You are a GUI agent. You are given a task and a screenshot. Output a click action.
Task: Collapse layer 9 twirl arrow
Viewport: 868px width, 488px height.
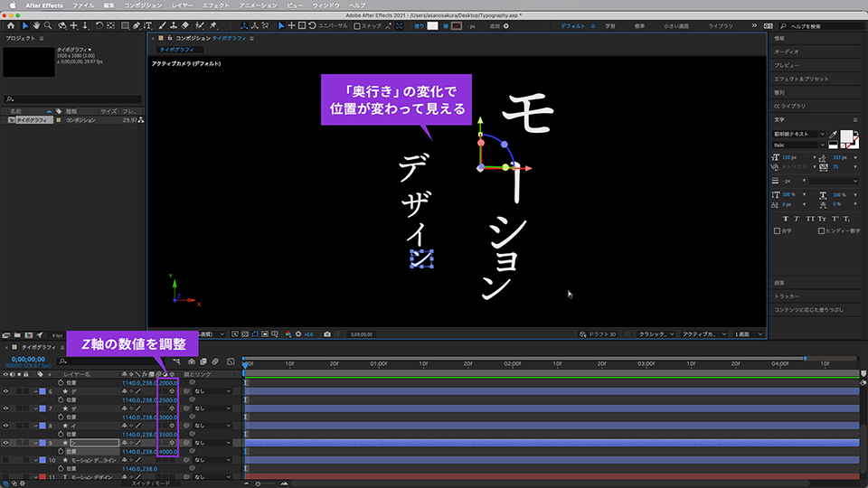[x=35, y=443]
